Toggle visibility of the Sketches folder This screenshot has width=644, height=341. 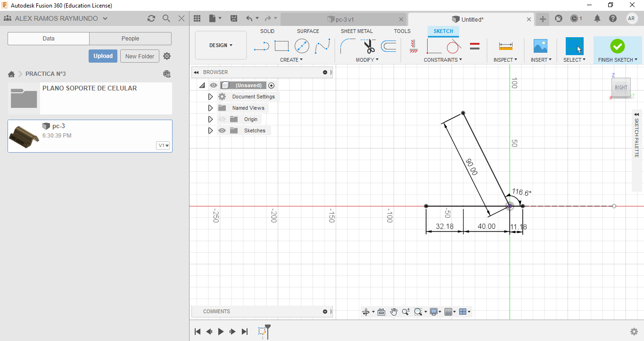click(x=222, y=130)
